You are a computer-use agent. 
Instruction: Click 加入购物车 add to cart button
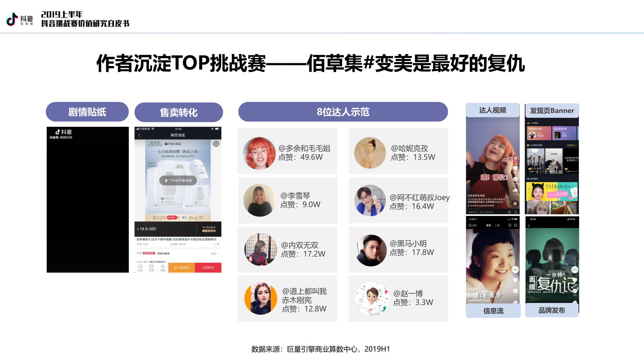[x=181, y=267]
